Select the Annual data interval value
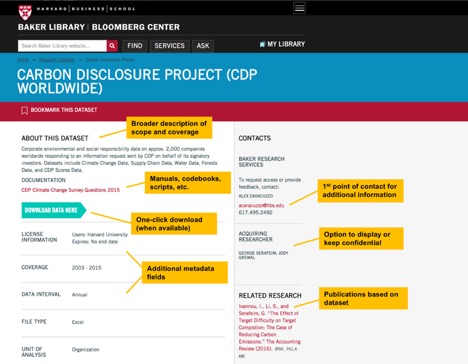 [x=79, y=295]
